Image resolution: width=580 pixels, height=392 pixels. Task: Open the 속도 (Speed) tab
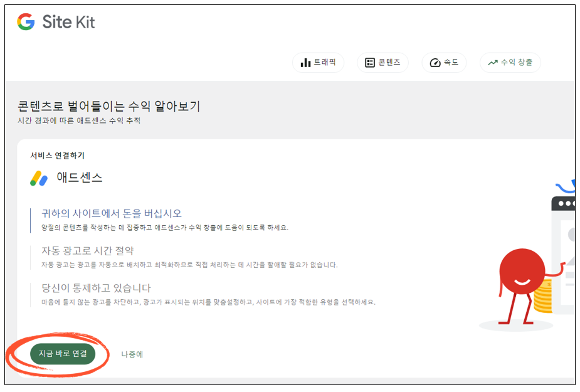[444, 63]
